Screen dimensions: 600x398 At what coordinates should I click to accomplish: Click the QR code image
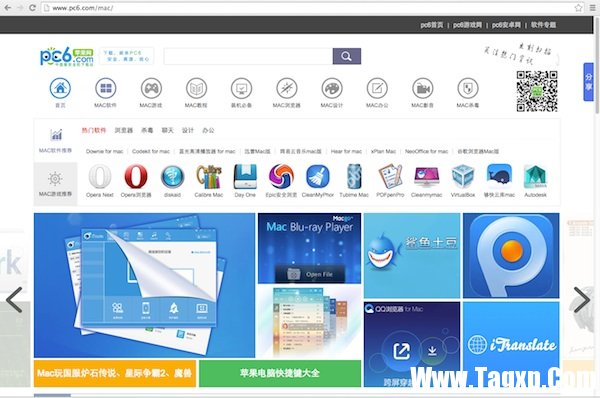(x=537, y=91)
